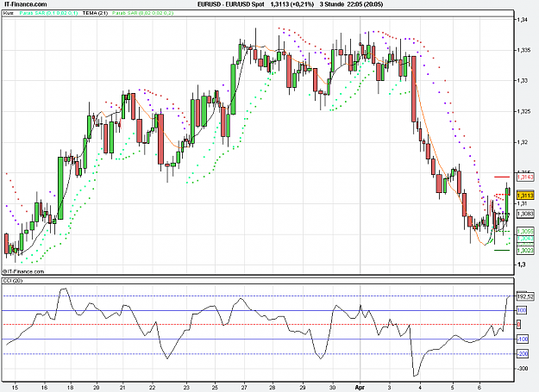Screen dimensions: 539x392
Task: Click the '15' date axis label
Action: point(15,387)
